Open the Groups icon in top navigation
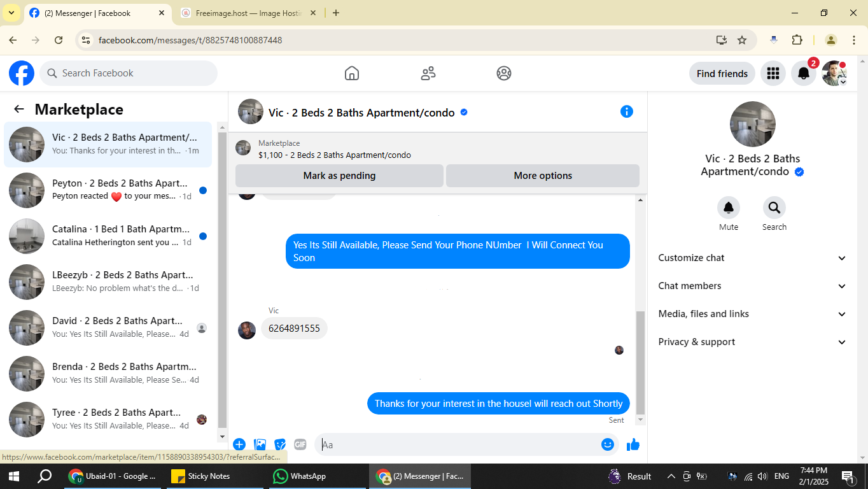Viewport: 868px width, 489px height. pyautogui.click(x=504, y=73)
